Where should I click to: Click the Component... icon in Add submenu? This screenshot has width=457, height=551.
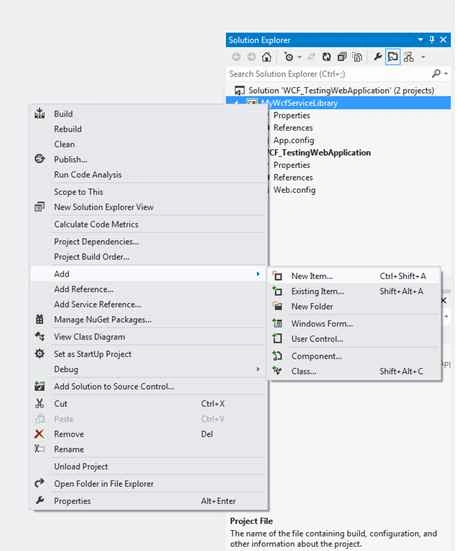tap(278, 356)
